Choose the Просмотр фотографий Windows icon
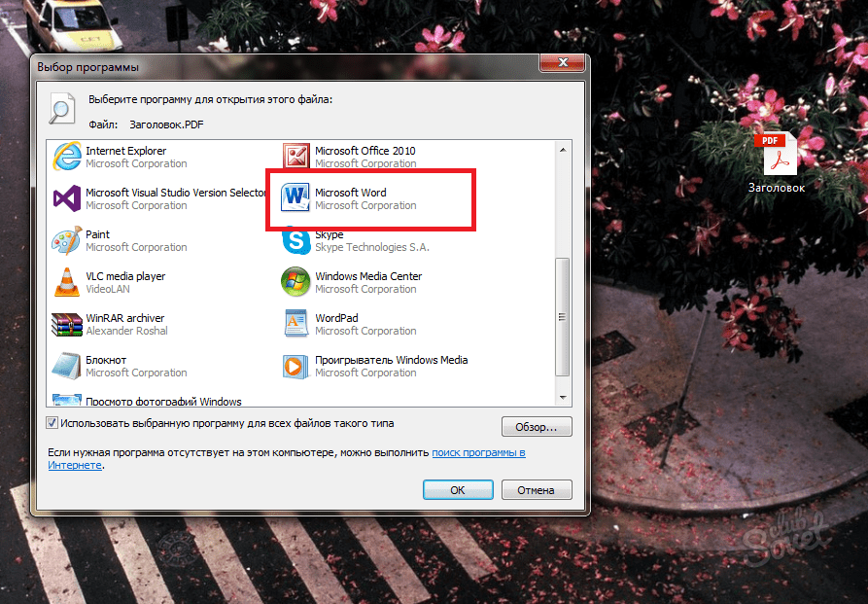Viewport: 868px width, 604px height. (66, 400)
